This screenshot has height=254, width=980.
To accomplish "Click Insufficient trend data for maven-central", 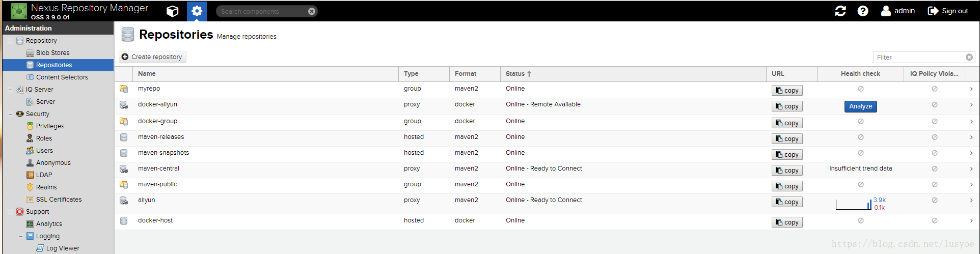I will (860, 168).
